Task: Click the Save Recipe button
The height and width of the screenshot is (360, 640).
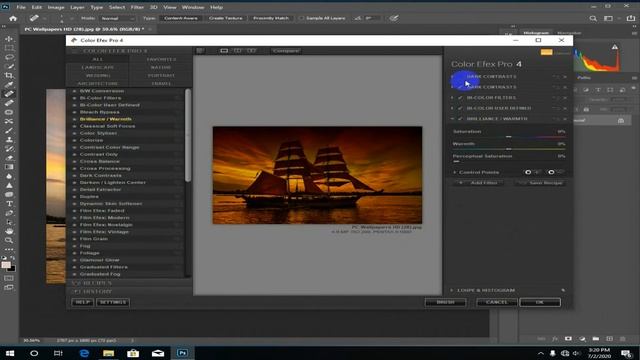Action: [x=541, y=183]
